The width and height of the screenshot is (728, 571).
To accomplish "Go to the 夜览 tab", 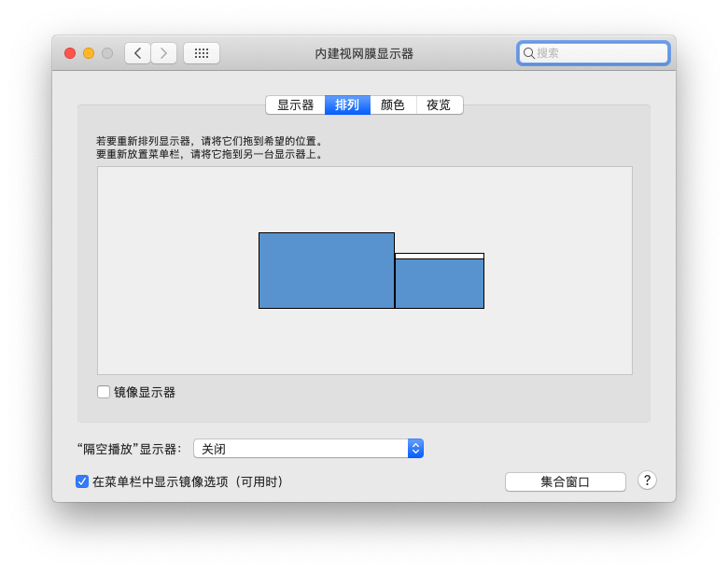I will tap(439, 105).
